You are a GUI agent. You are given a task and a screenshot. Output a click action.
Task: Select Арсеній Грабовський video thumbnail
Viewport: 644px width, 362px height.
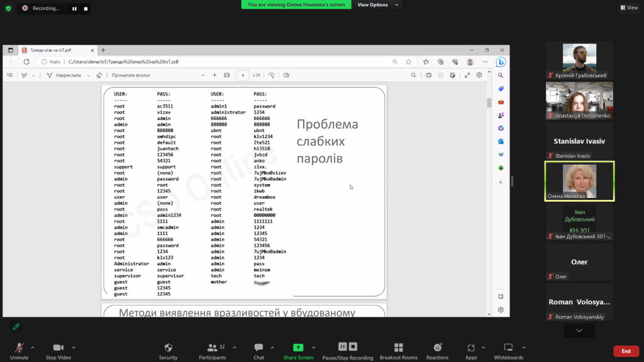click(x=579, y=60)
